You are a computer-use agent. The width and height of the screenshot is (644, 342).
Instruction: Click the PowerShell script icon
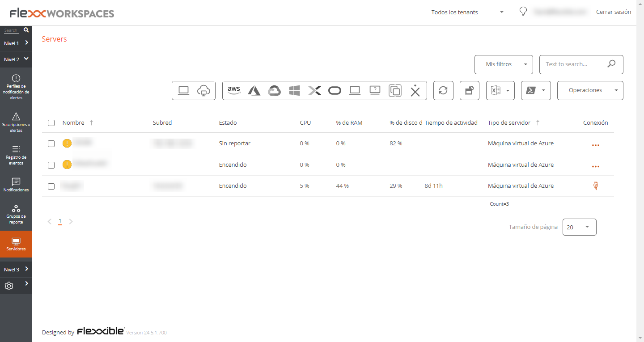(x=530, y=90)
